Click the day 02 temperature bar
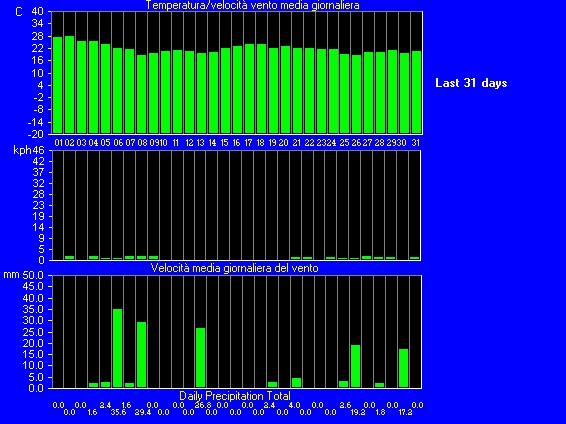 (x=69, y=84)
